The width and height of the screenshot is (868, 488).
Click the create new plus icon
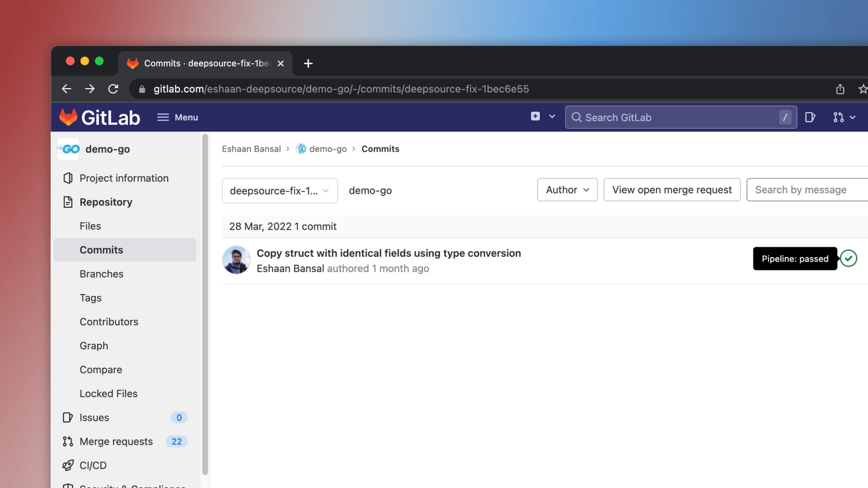535,116
